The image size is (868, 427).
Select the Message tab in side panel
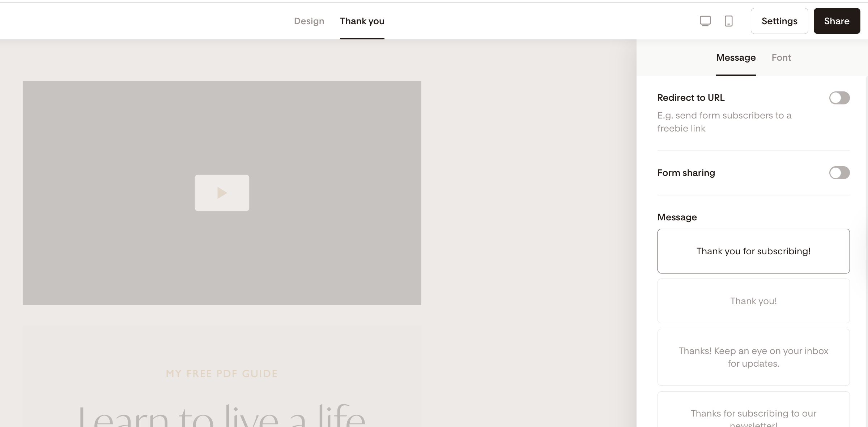coord(736,58)
